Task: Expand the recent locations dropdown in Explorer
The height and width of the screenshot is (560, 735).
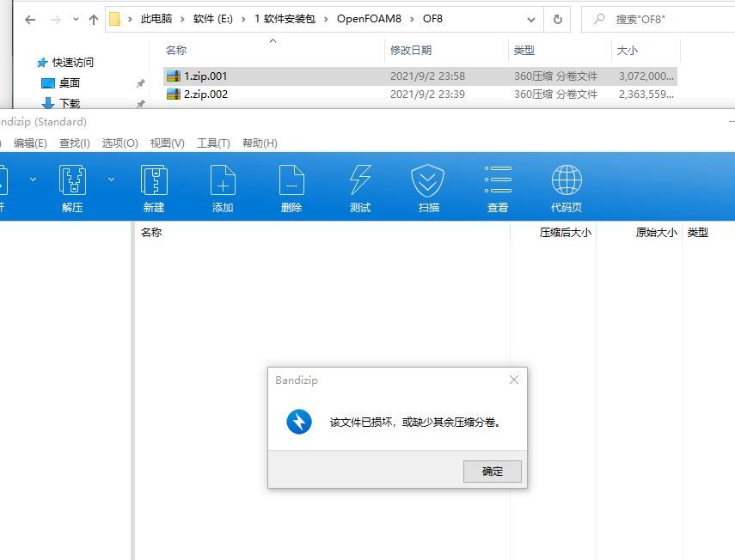Action: (76, 20)
